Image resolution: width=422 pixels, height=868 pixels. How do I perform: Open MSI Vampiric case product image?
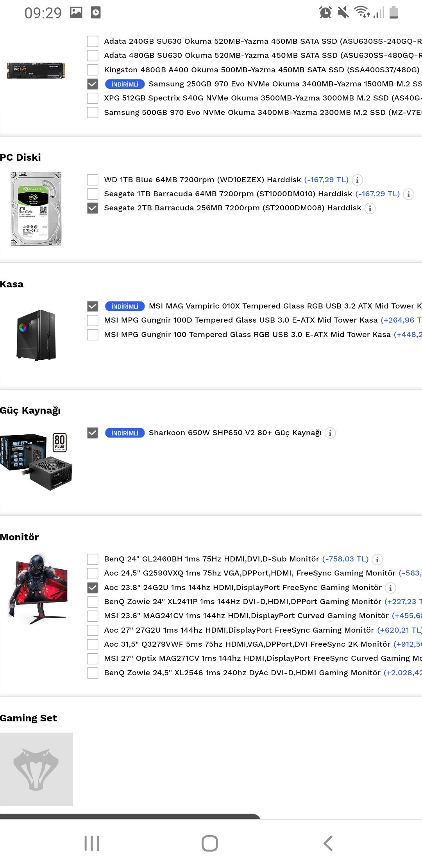[x=36, y=335]
